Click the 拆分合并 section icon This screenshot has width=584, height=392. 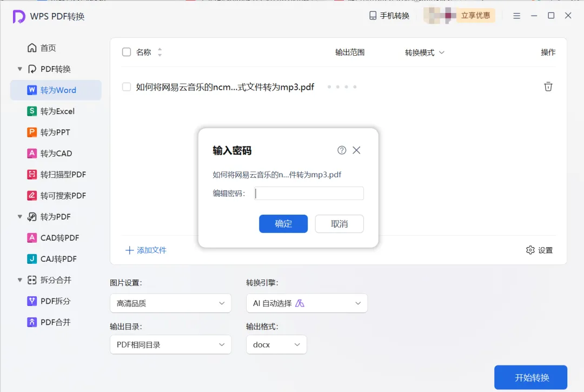click(x=32, y=280)
